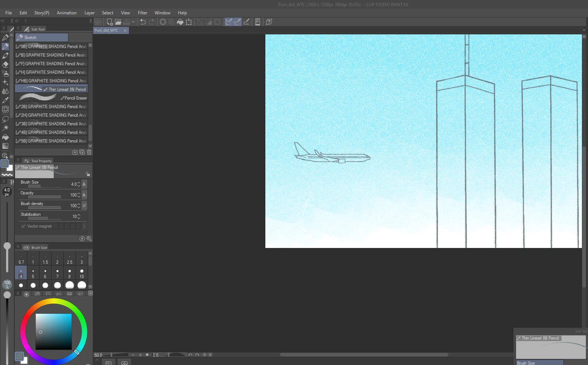Toggle Brush Size pressure dynamics button
This screenshot has width=588, height=365.
84,184
